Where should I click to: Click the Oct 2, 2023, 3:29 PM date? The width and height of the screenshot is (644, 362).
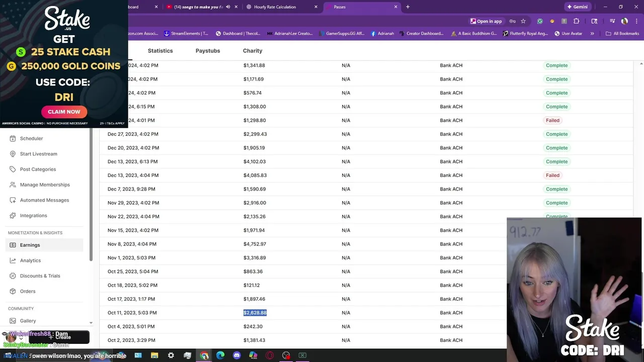pyautogui.click(x=131, y=340)
